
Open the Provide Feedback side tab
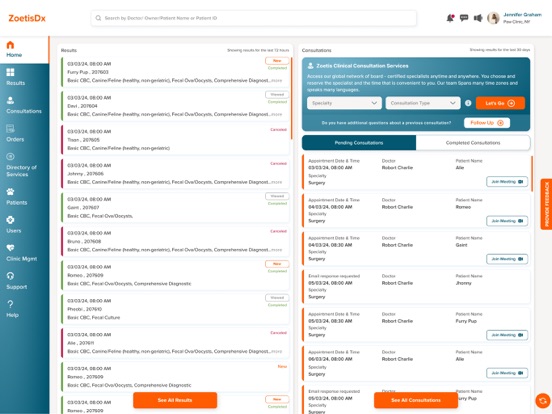(x=546, y=204)
